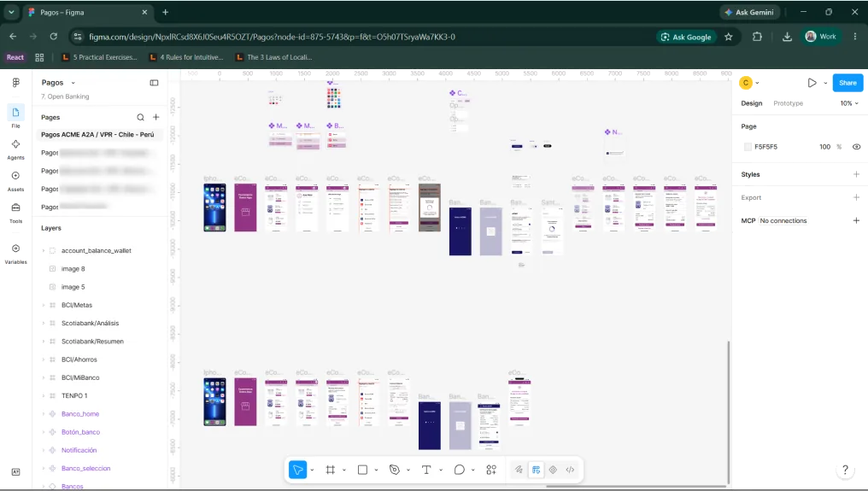The height and width of the screenshot is (491, 868).
Task: Select the Comment tool
Action: coord(459,470)
